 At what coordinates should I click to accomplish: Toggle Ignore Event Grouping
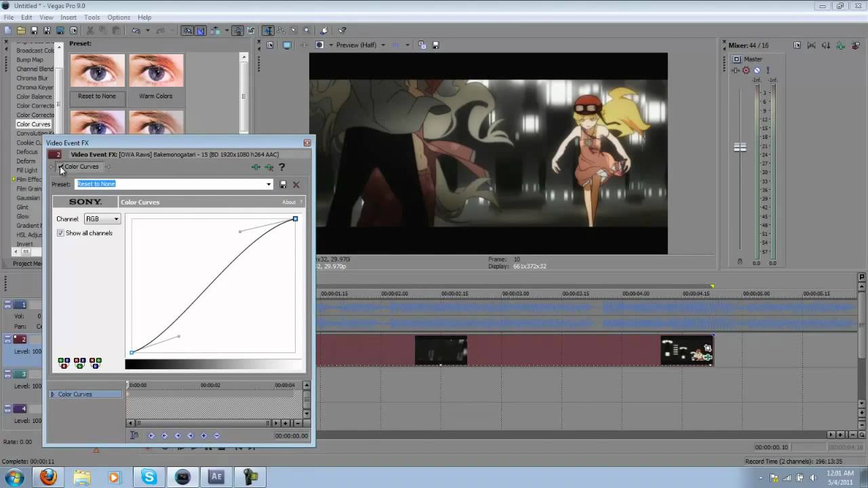click(251, 30)
